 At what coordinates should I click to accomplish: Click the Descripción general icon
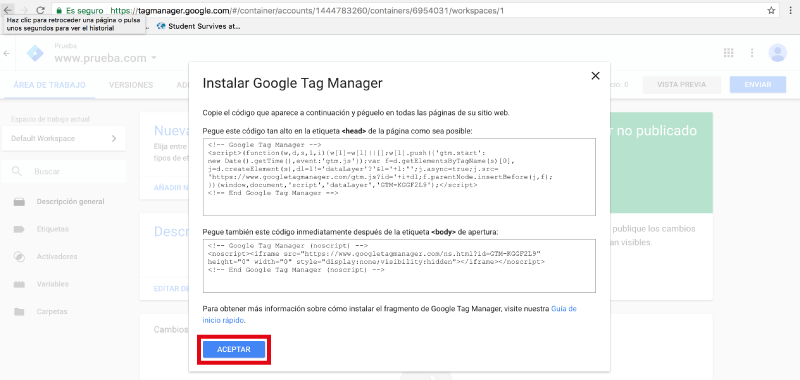click(19, 202)
